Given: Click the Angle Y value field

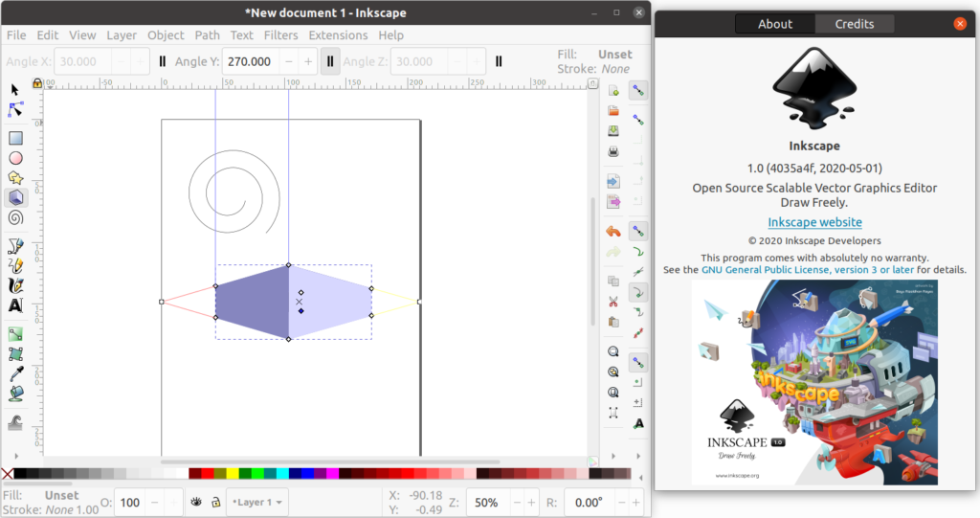Looking at the screenshot, I should pos(250,61).
